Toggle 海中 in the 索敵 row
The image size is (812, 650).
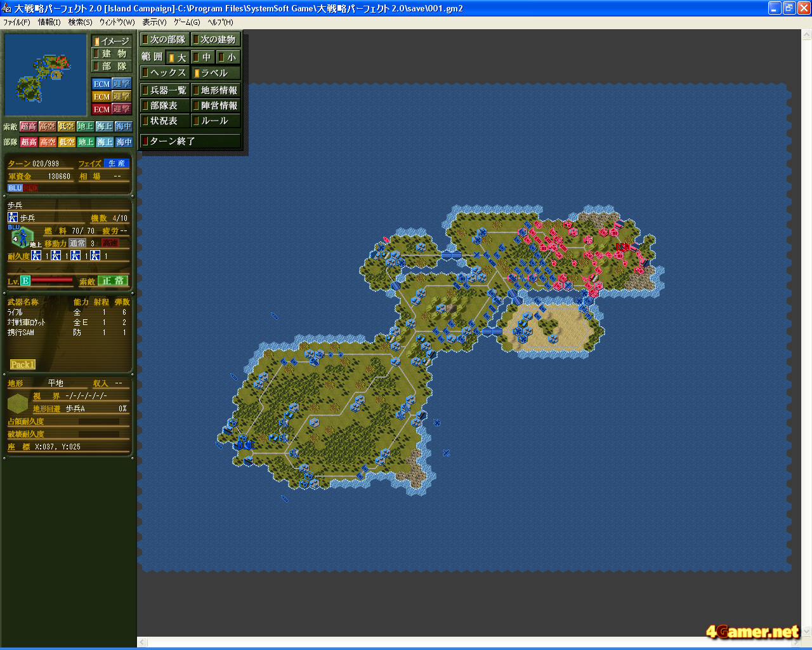124,127
